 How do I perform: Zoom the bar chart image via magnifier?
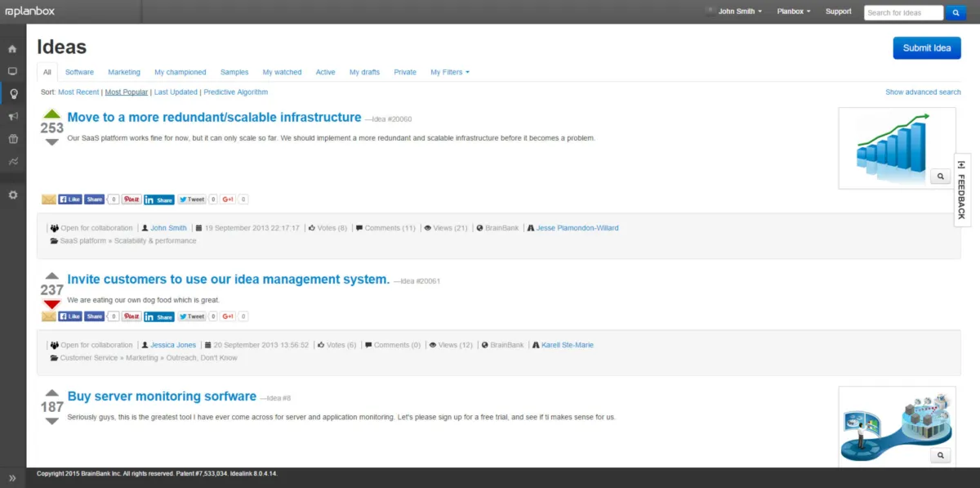point(940,176)
